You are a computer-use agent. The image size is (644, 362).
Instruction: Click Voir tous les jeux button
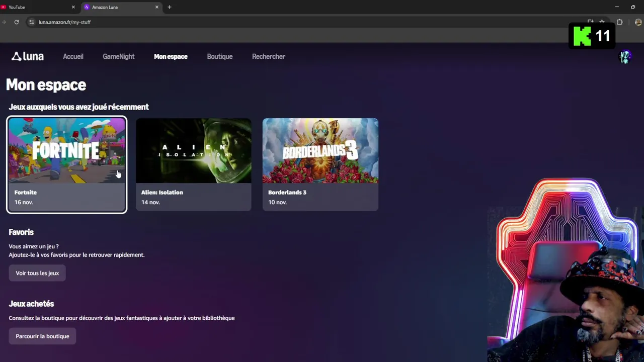coord(37,273)
